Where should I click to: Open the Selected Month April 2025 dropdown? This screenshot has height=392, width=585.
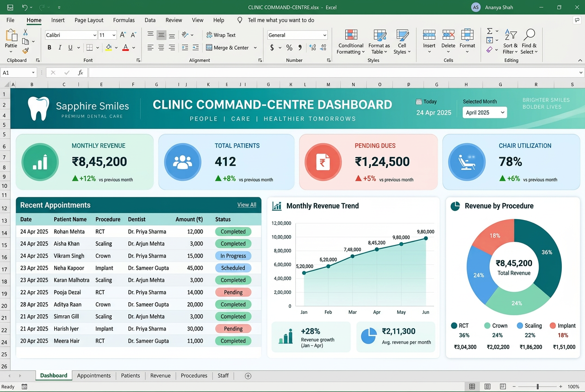pyautogui.click(x=485, y=113)
